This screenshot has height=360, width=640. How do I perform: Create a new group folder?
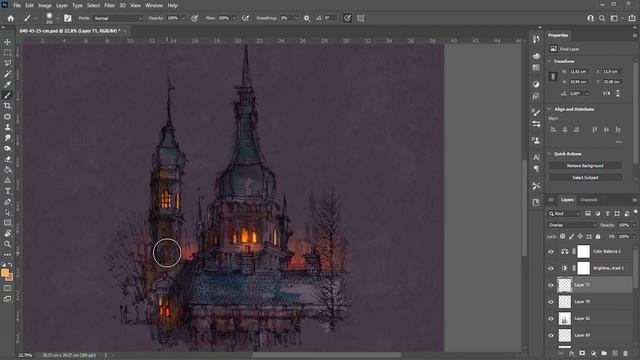pyautogui.click(x=604, y=353)
